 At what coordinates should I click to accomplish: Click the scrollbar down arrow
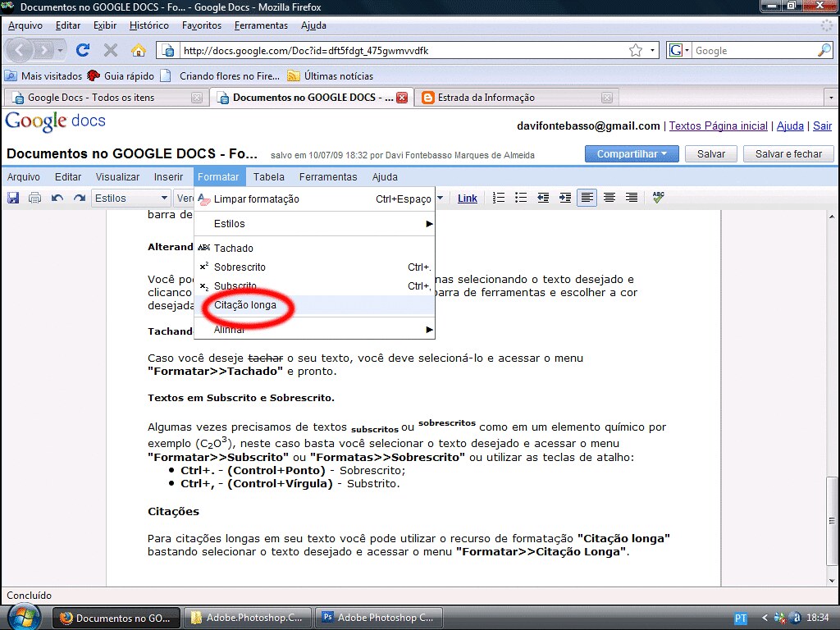coord(832,581)
